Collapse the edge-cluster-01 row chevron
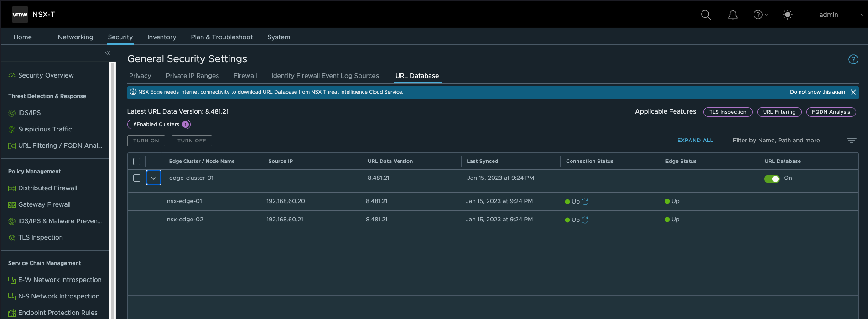This screenshot has width=868, height=319. (x=154, y=178)
